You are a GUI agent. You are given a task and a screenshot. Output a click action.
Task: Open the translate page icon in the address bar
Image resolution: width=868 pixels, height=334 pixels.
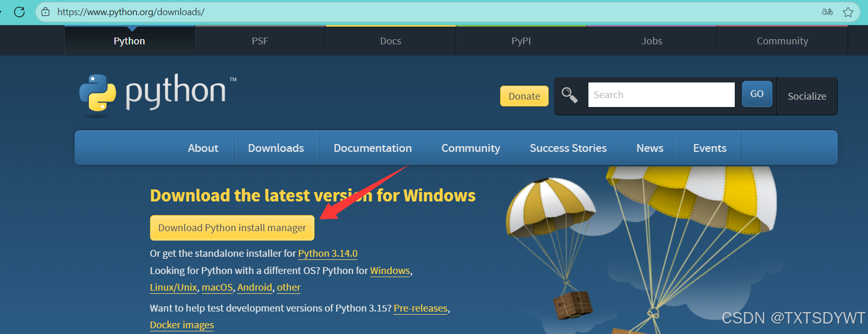tap(827, 11)
